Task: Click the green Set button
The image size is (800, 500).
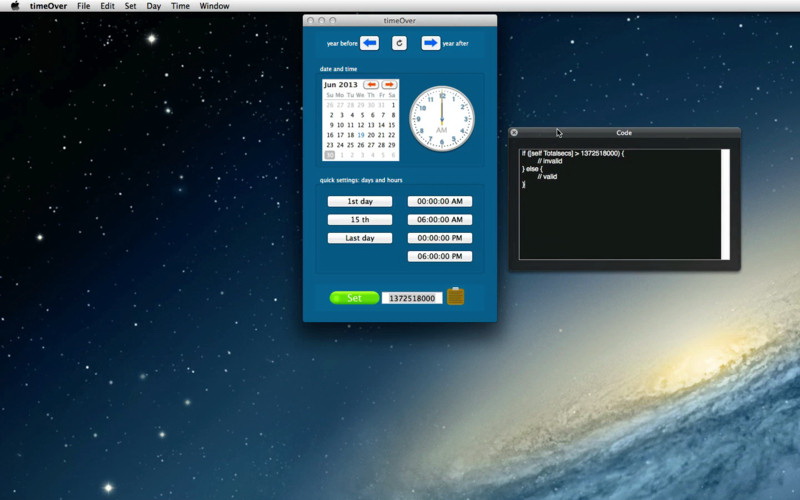Action: click(354, 298)
